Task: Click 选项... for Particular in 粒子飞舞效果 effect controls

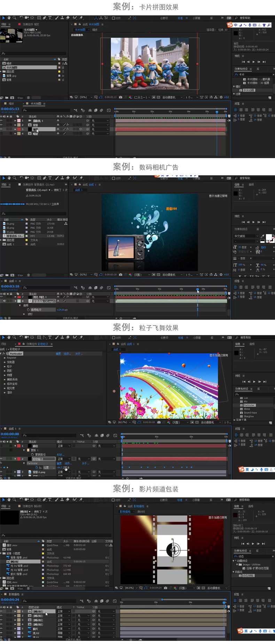Action: pos(67,354)
